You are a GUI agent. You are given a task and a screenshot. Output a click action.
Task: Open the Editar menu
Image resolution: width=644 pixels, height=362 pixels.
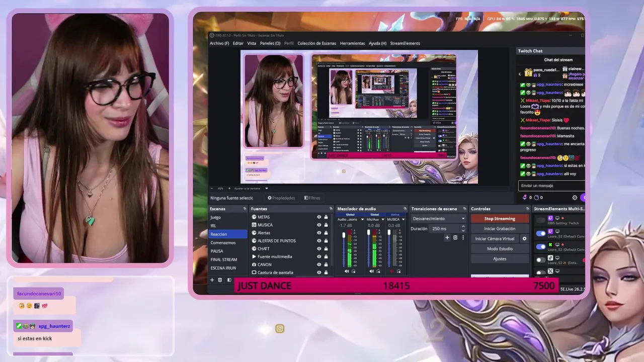tap(238, 43)
